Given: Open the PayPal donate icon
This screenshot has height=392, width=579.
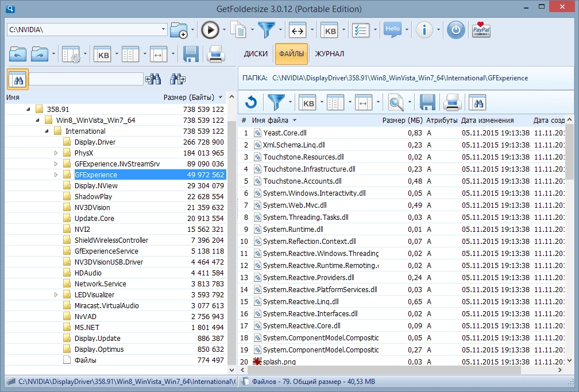Looking at the screenshot, I should pyautogui.click(x=481, y=30).
